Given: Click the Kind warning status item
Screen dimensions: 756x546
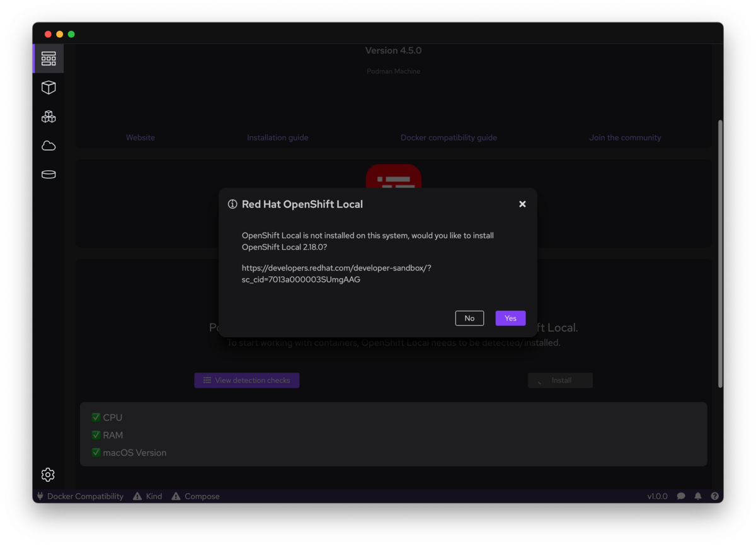Looking at the screenshot, I should click(147, 496).
